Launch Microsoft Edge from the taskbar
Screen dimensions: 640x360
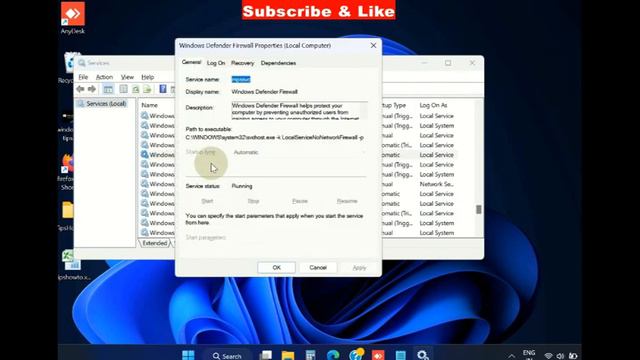point(333,355)
